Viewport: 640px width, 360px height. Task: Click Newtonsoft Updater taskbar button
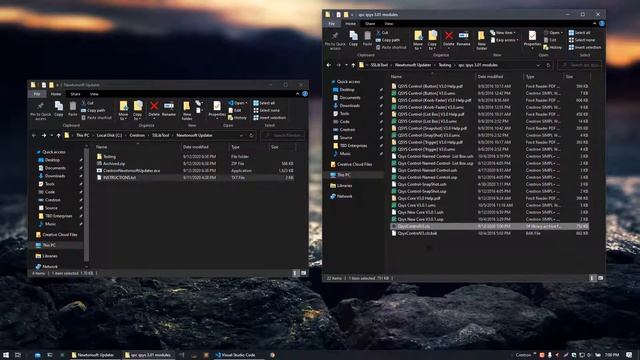93,355
